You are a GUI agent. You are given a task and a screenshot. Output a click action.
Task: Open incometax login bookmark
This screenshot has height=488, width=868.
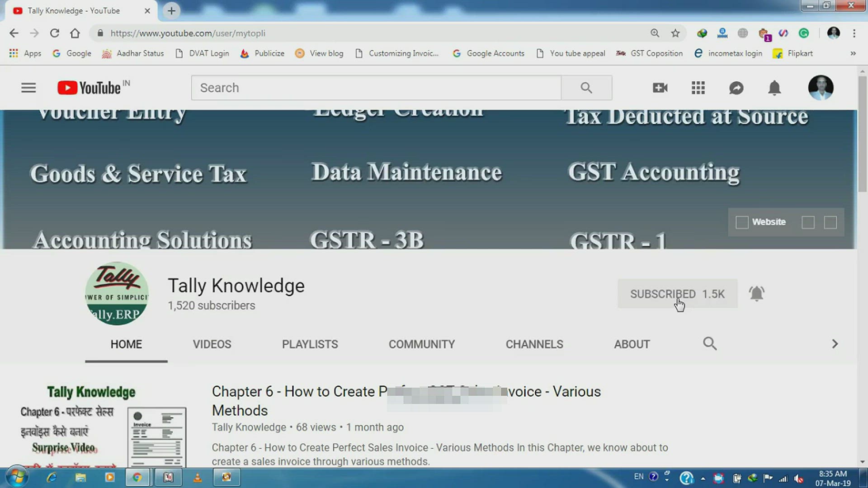pos(728,53)
